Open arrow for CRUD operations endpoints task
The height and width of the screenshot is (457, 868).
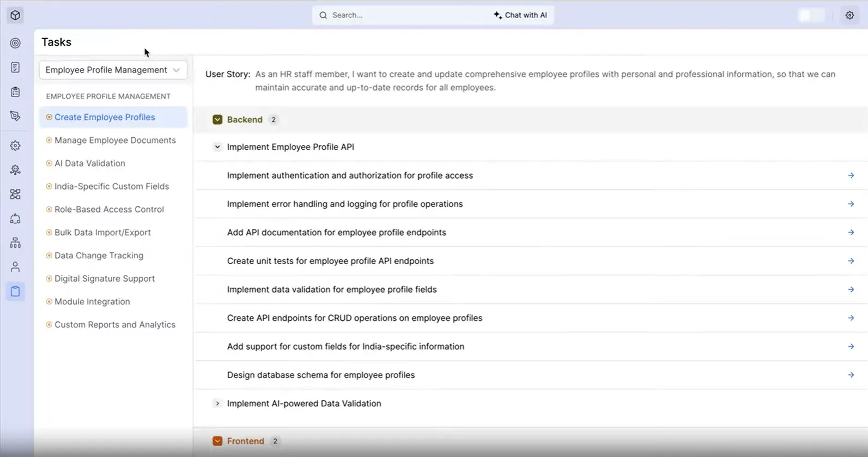pos(851,318)
